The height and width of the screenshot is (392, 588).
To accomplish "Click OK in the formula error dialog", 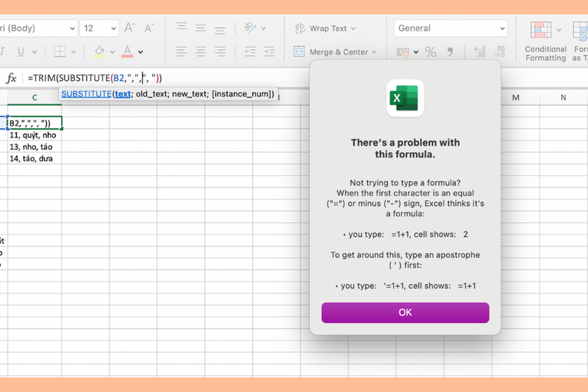I will pos(406,313).
